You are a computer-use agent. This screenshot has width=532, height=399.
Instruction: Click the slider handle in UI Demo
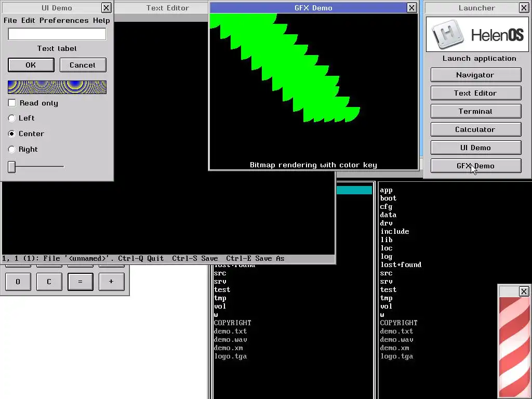point(12,167)
